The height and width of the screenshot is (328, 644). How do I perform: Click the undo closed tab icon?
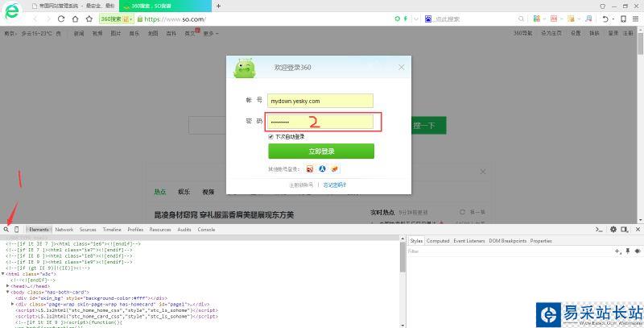tap(605, 19)
